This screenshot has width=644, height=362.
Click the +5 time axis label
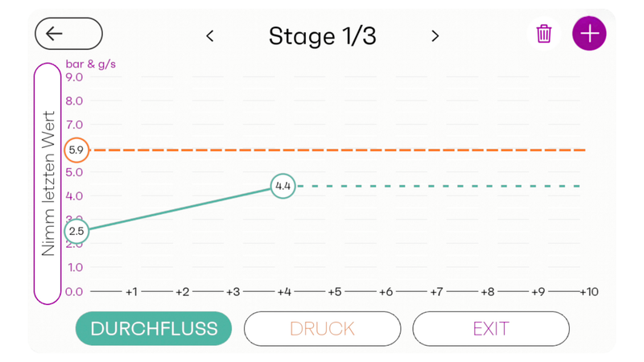tap(334, 291)
